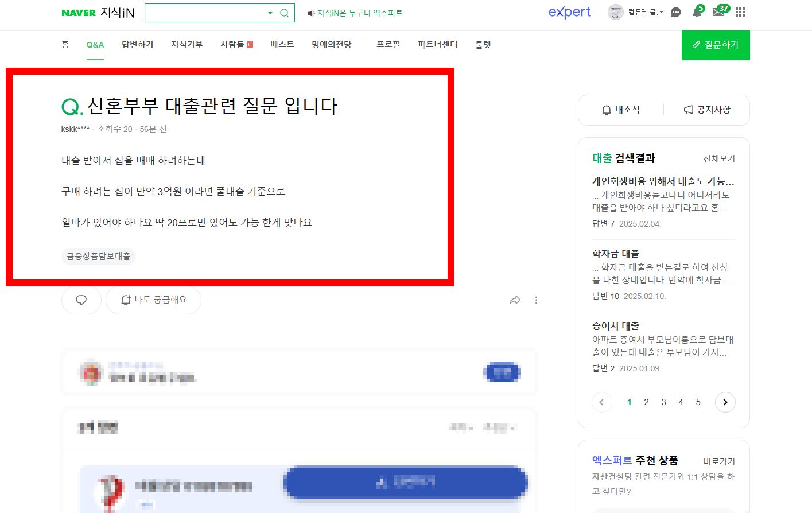Image resolution: width=812 pixels, height=513 pixels.
Task: Click the author name kskk****
Action: point(75,129)
